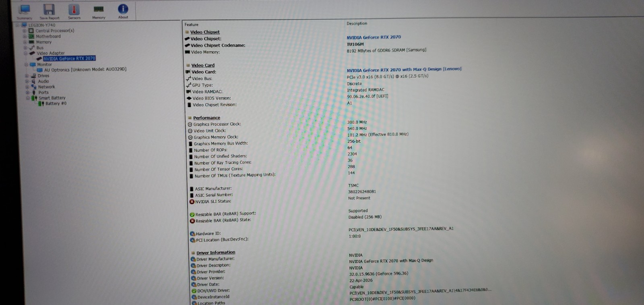The width and height of the screenshot is (644, 305).
Task: Click the Description column header
Action: (x=357, y=23)
